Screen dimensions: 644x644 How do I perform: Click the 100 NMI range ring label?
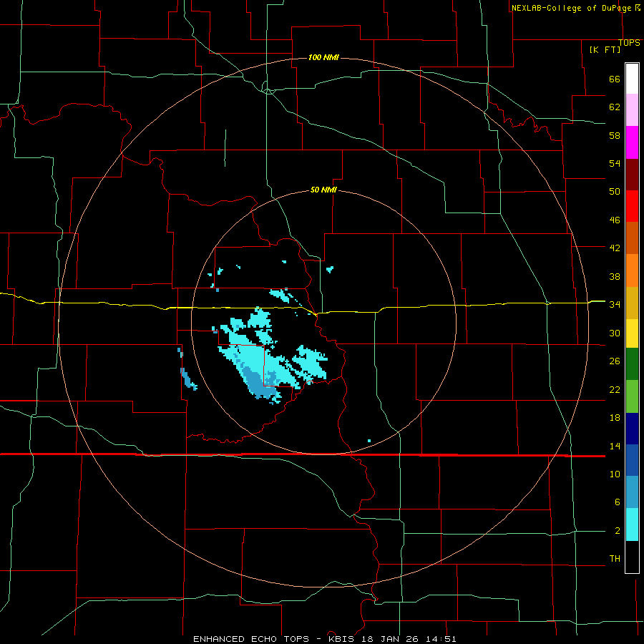coord(323,57)
